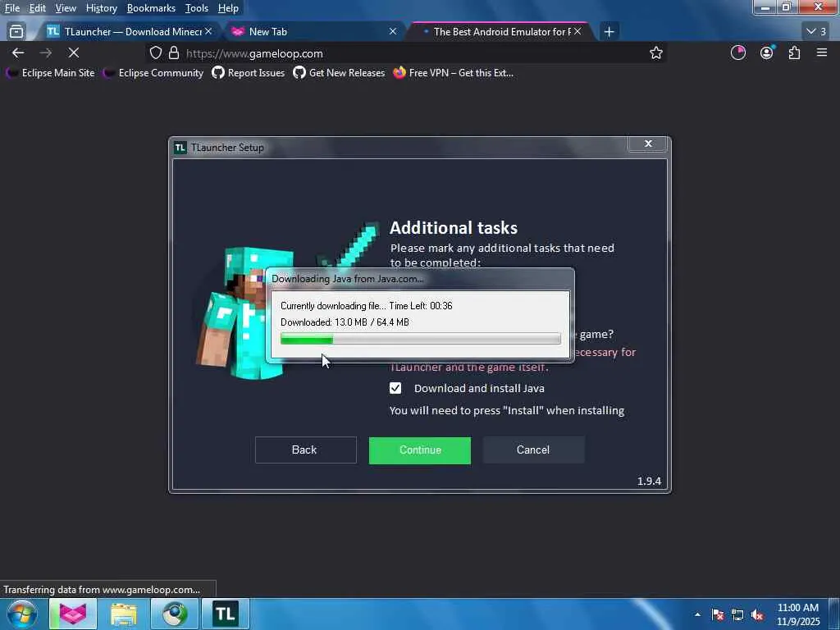Click the TLauncher Setup title icon

[x=180, y=148]
